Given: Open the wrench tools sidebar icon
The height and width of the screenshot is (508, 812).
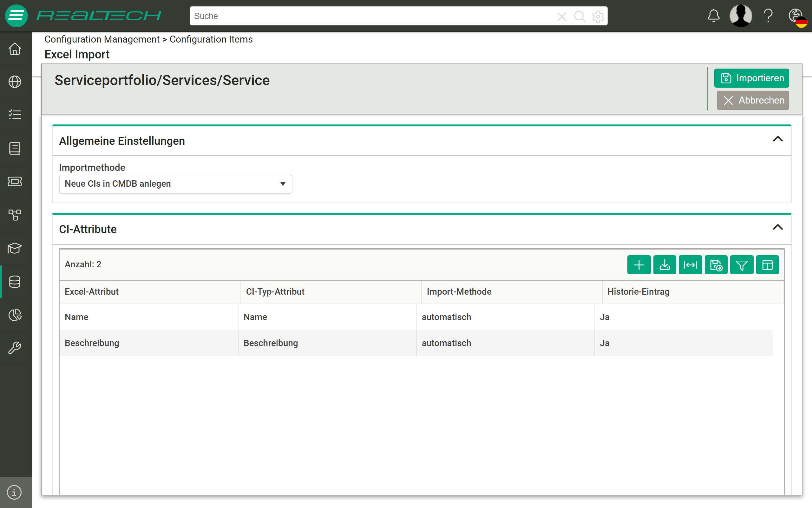Looking at the screenshot, I should pos(15,348).
